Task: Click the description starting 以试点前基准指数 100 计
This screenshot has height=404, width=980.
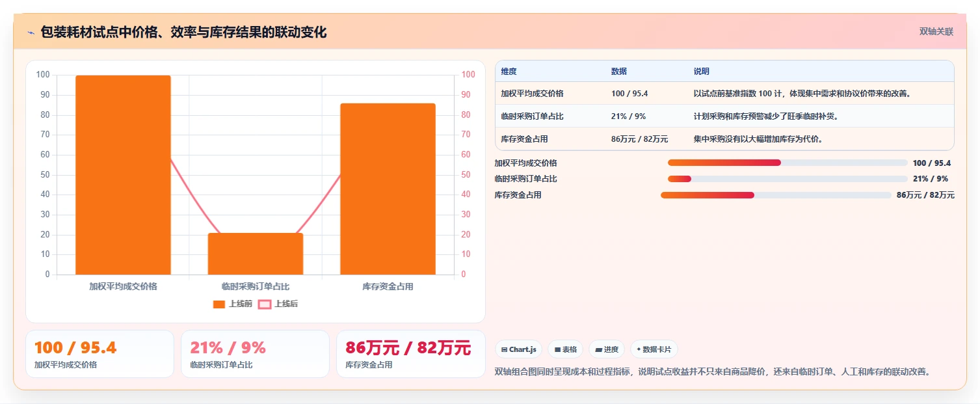Action: point(802,94)
